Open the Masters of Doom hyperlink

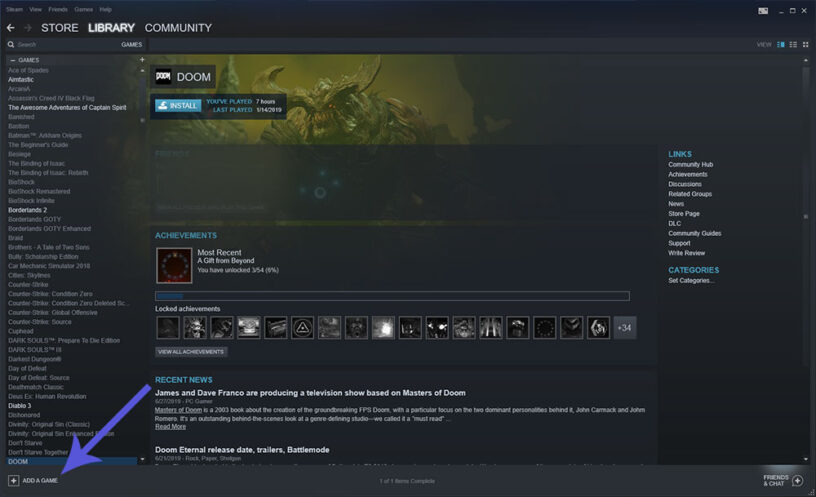tap(178, 410)
